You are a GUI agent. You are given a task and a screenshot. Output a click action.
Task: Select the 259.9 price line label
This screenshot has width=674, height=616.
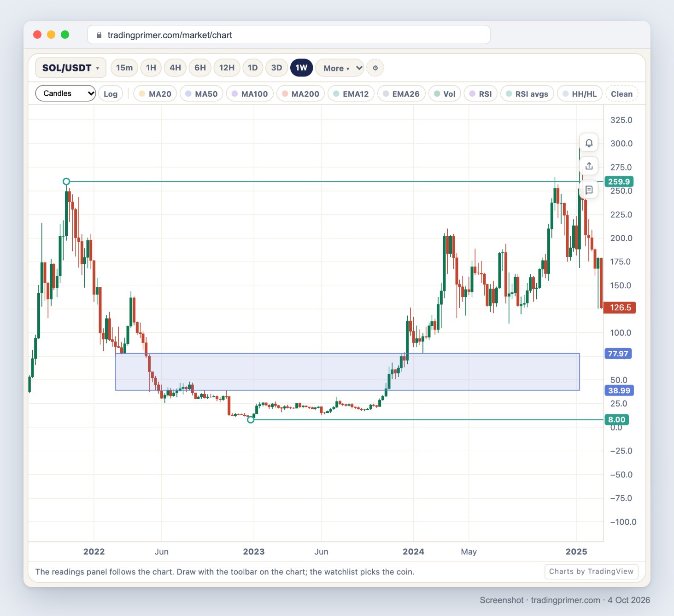619,181
